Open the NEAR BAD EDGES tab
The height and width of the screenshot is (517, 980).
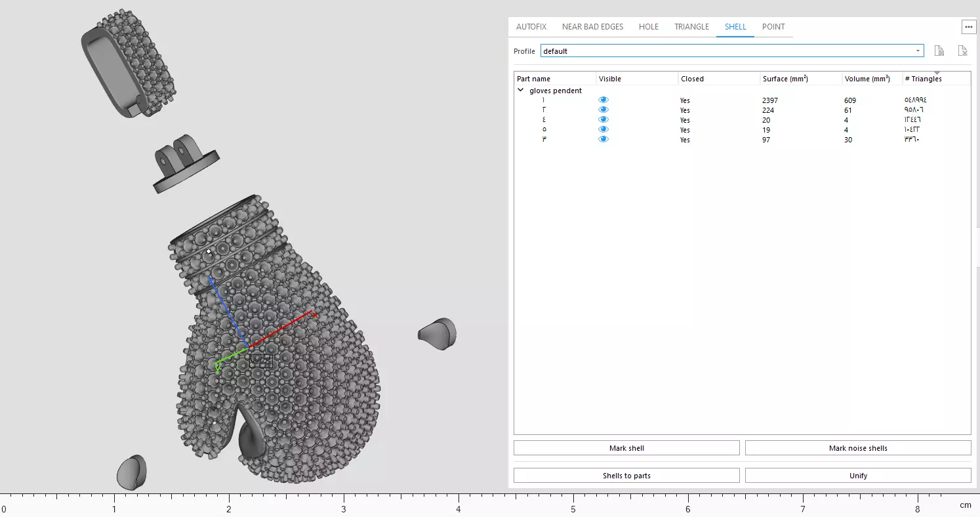592,27
